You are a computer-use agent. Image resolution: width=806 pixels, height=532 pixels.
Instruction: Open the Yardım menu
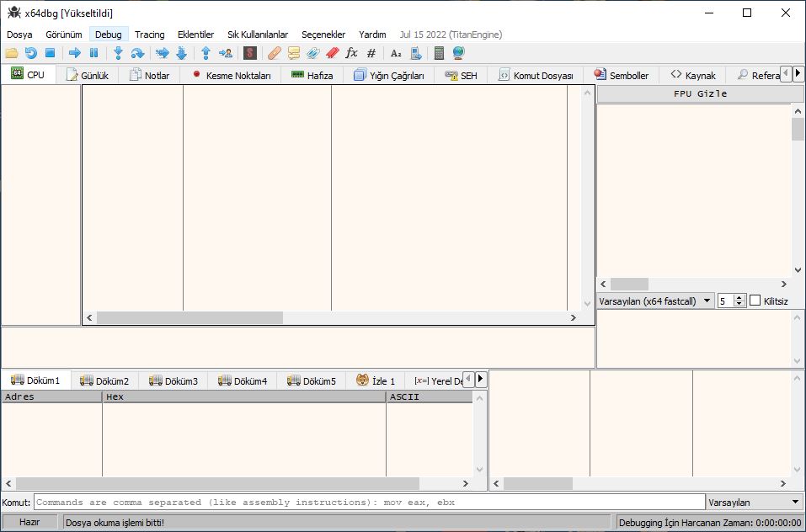pos(372,35)
